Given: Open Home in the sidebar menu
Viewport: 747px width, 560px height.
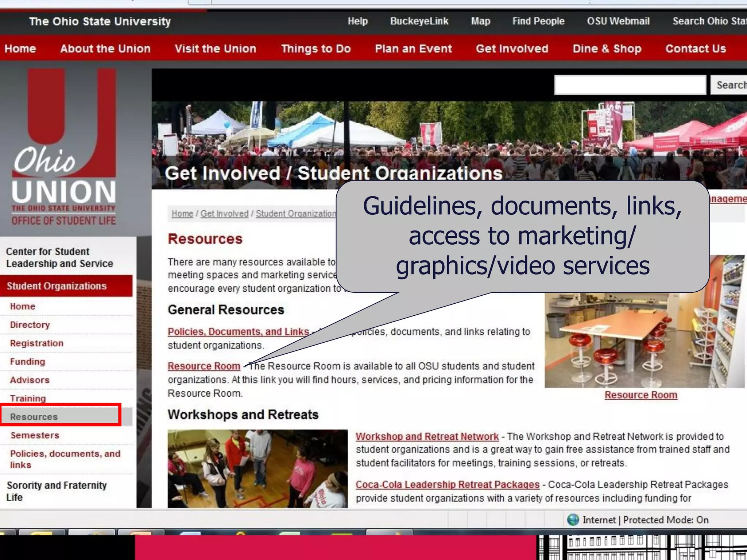Looking at the screenshot, I should tap(23, 306).
